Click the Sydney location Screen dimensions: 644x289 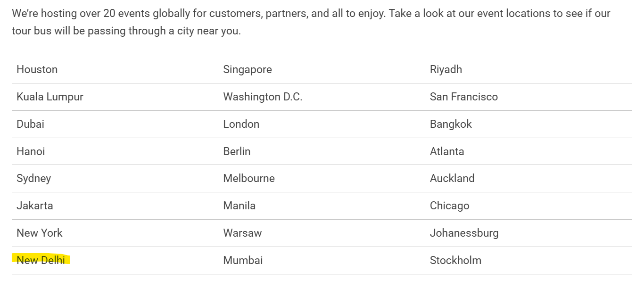point(33,178)
